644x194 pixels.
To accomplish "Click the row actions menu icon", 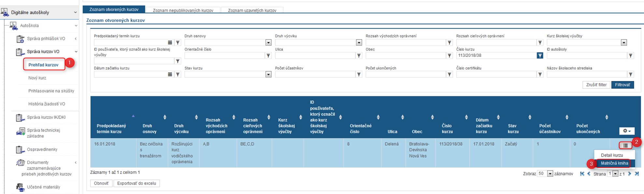I will point(625,146).
